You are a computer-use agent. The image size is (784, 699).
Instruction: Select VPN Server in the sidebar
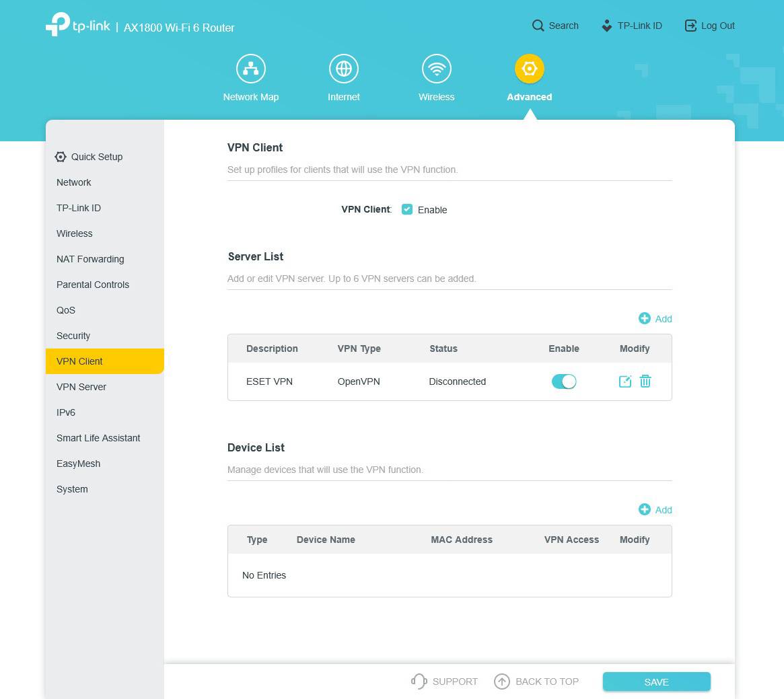81,387
